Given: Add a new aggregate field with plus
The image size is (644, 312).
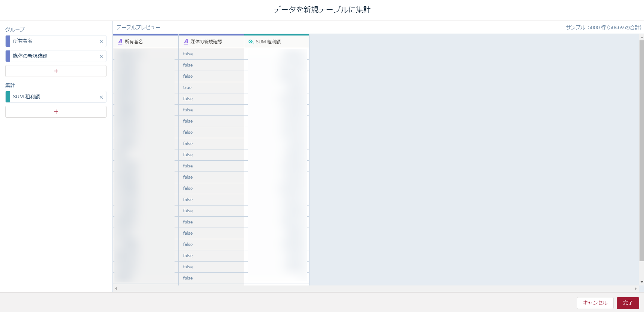Looking at the screenshot, I should click(x=56, y=112).
